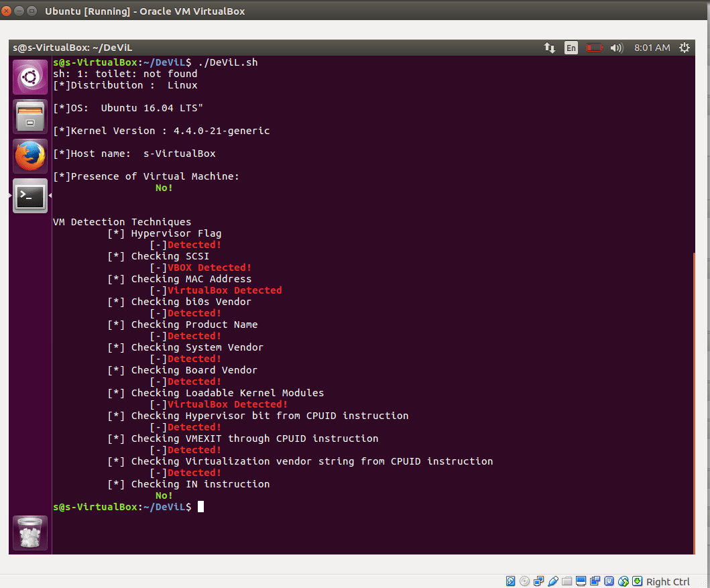Click the VirtualBox keyboard capture arrow icon
This screenshot has height=588, width=710.
637,581
